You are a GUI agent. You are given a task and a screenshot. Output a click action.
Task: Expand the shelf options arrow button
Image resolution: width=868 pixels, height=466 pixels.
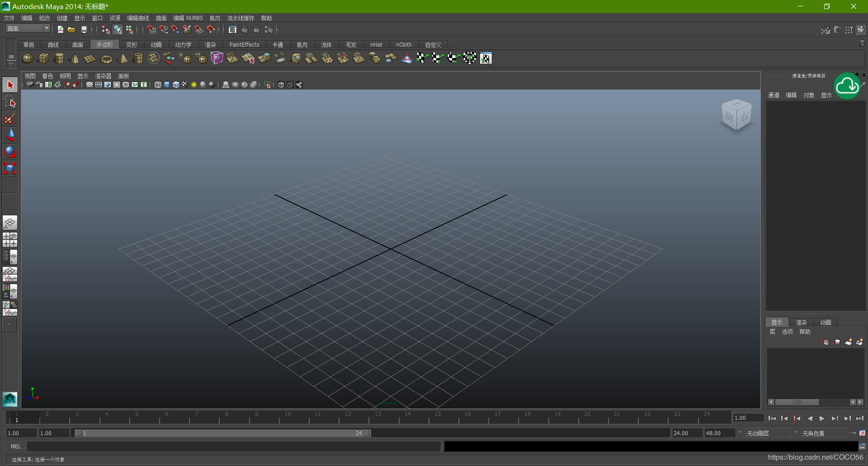point(11,64)
